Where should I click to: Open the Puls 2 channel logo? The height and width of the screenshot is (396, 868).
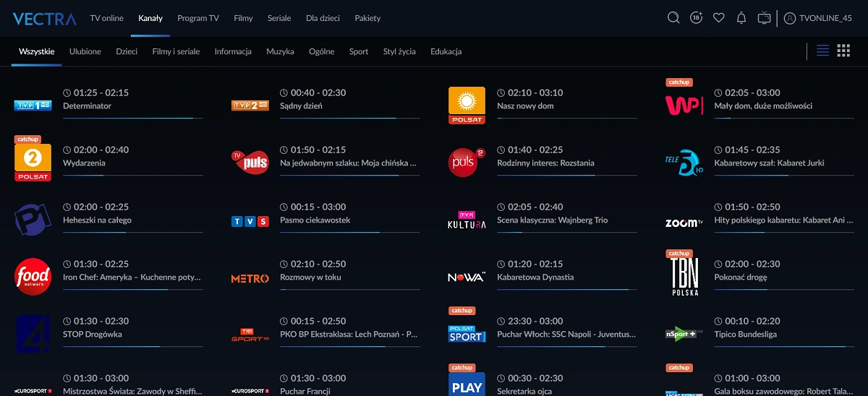click(x=467, y=163)
